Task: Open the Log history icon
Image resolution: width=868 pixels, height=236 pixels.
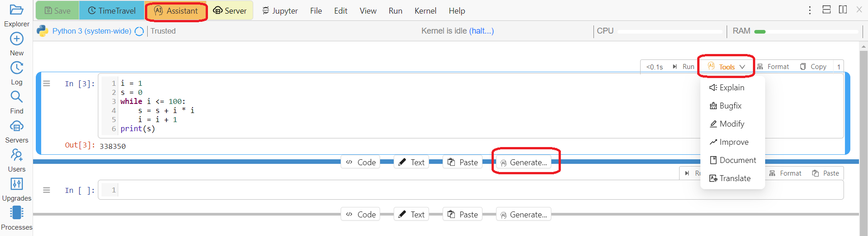Action: [17, 68]
